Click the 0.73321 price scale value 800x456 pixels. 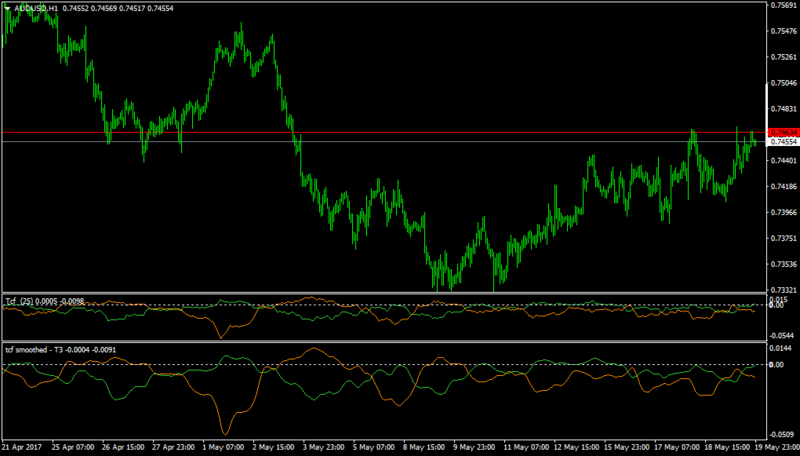click(784, 290)
